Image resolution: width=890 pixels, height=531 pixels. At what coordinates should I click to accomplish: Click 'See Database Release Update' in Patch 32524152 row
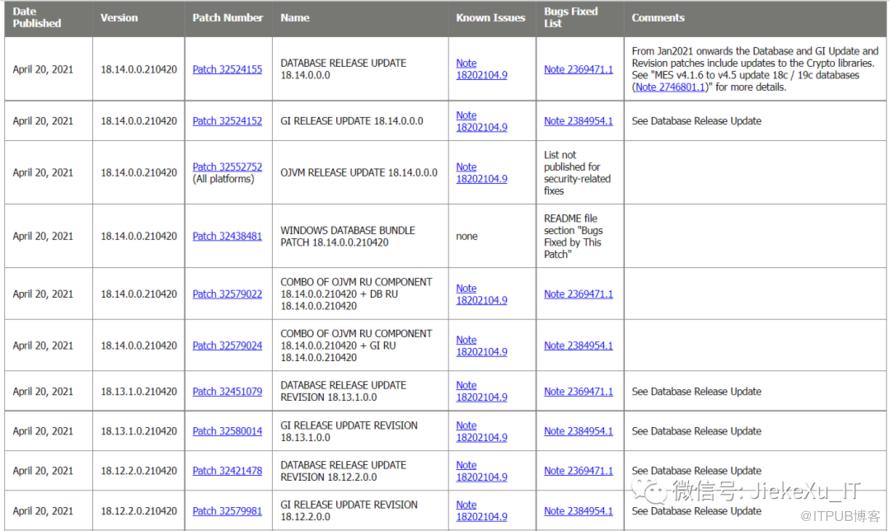pos(696,121)
